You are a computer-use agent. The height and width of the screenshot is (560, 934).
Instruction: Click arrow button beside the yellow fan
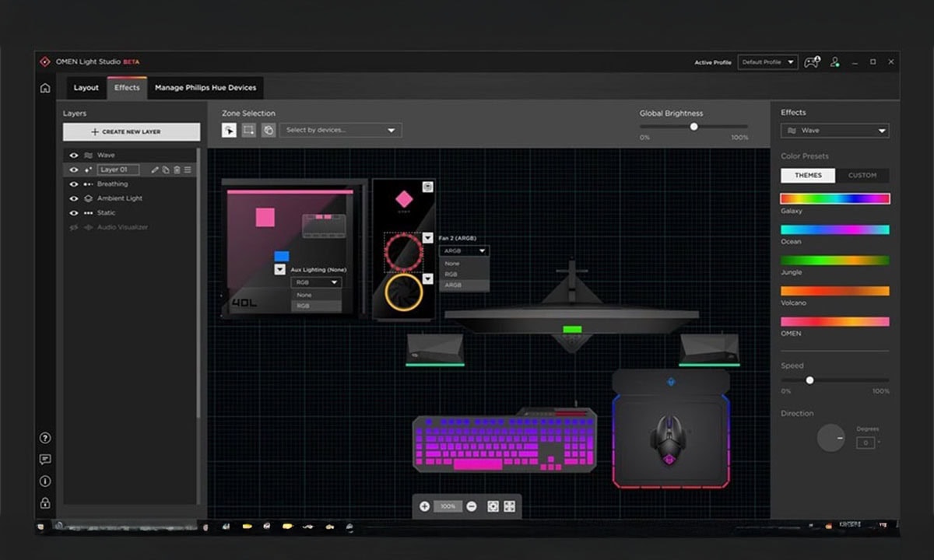tap(427, 278)
